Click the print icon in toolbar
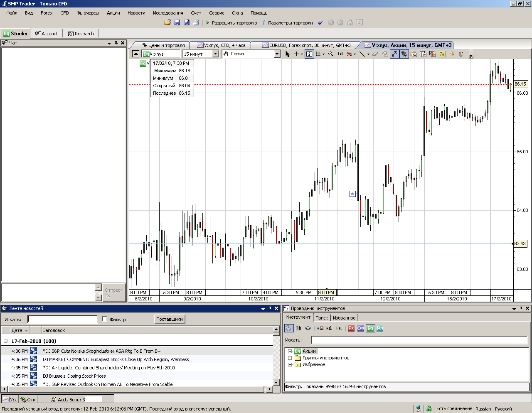The height and width of the screenshot is (413, 532). coord(196,22)
